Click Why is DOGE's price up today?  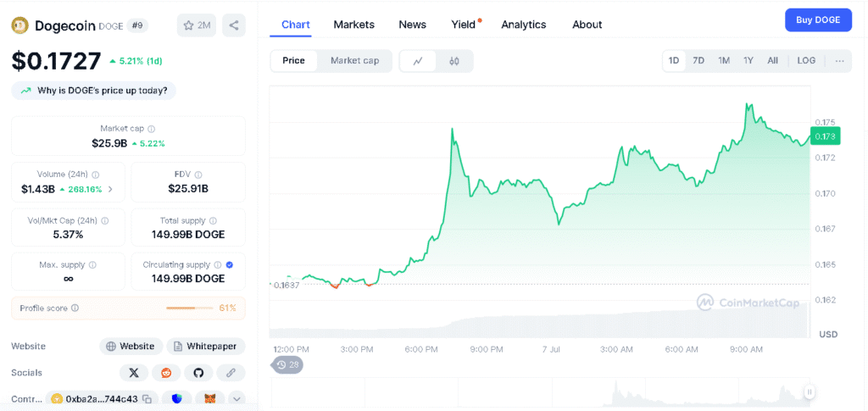click(x=93, y=91)
